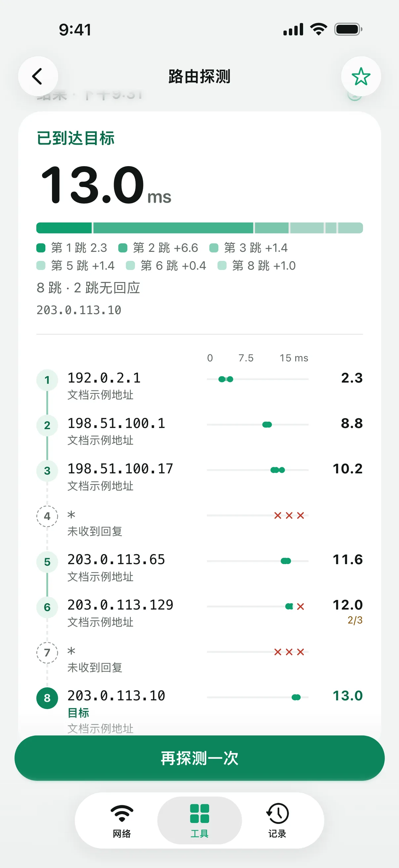399x868 pixels.
Task: Tap the back arrow button
Action: click(x=38, y=76)
